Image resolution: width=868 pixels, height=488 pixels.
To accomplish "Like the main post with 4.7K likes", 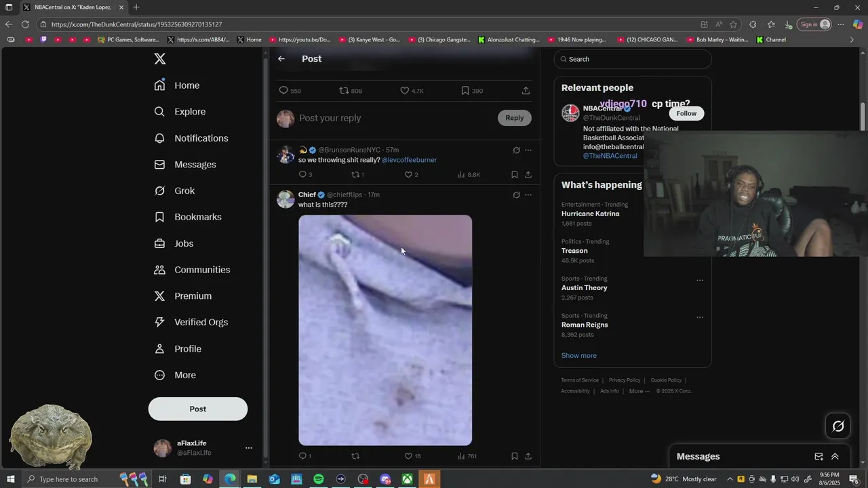I will (404, 90).
